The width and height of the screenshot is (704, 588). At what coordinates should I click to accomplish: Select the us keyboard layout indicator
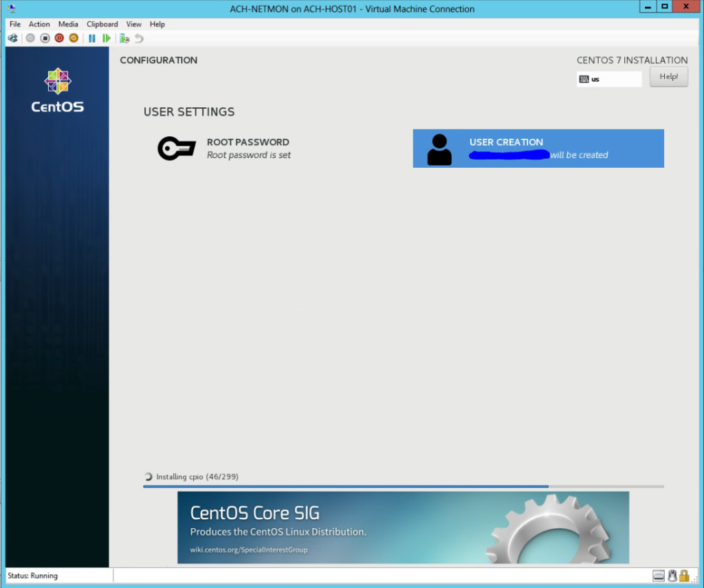coord(609,79)
